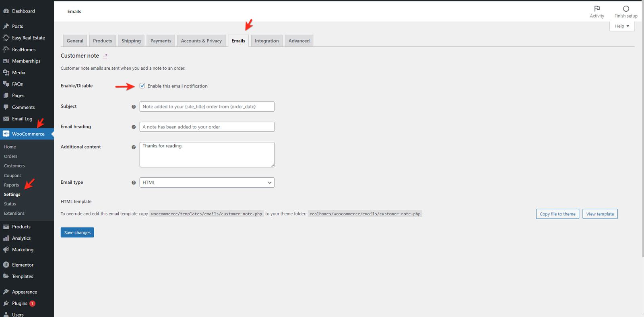Open the Extensions submenu link
Screen dimensions: 644x317
pyautogui.click(x=14, y=213)
